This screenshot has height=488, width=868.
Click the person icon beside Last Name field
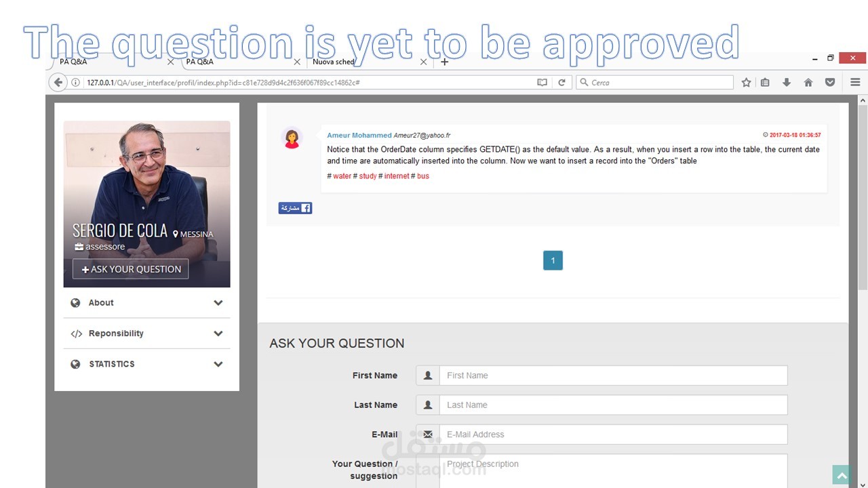[428, 405]
